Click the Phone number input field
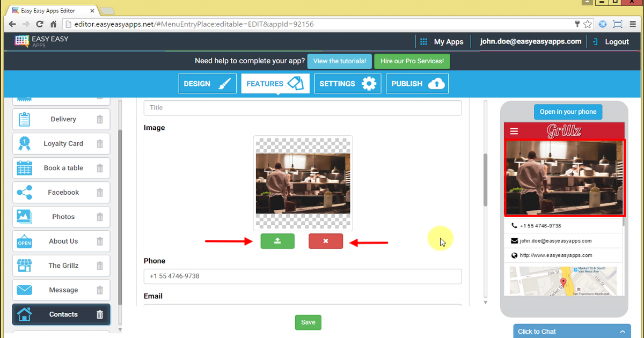Image resolution: width=644 pixels, height=338 pixels. (x=302, y=276)
